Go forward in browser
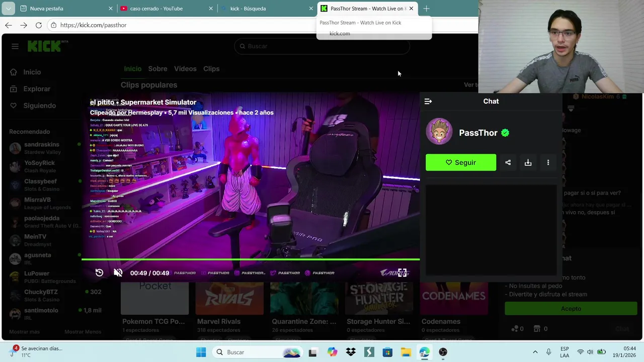644x362 pixels. pos(24,25)
